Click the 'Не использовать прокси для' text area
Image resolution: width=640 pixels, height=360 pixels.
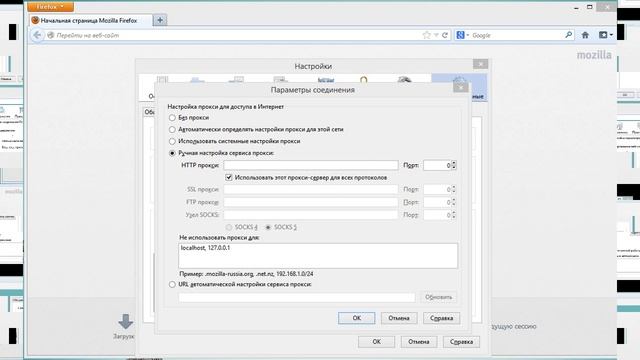[318, 256]
